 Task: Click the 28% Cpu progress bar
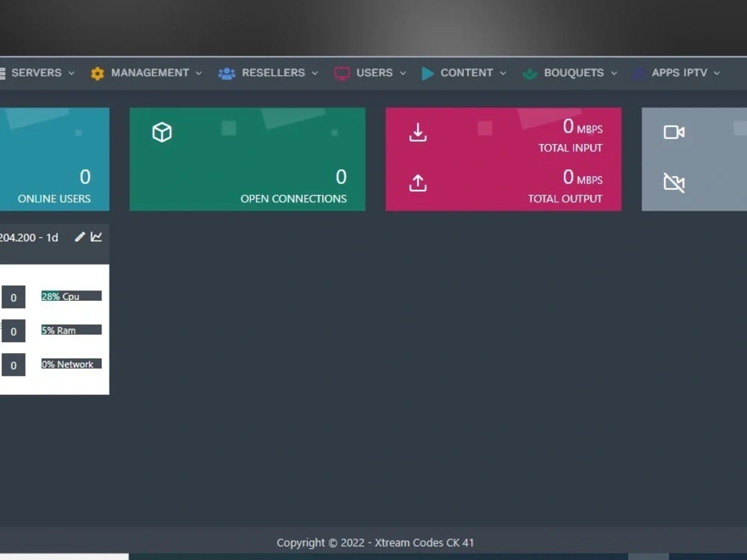coord(70,296)
